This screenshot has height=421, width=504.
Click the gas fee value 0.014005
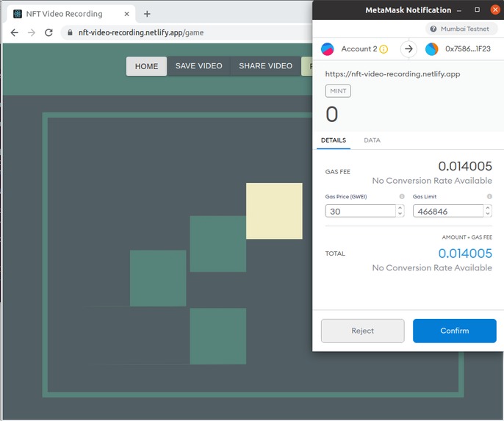click(465, 166)
